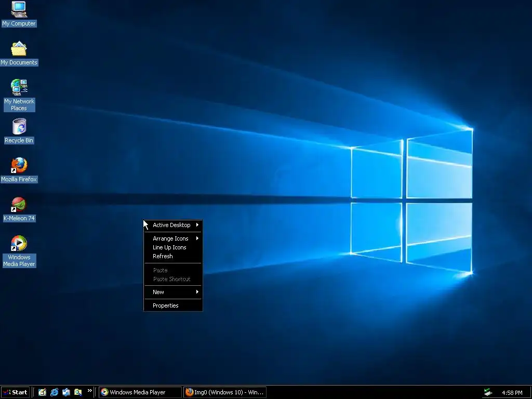The image size is (532, 399).
Task: Expand the New submenu arrow
Action: pos(197,292)
